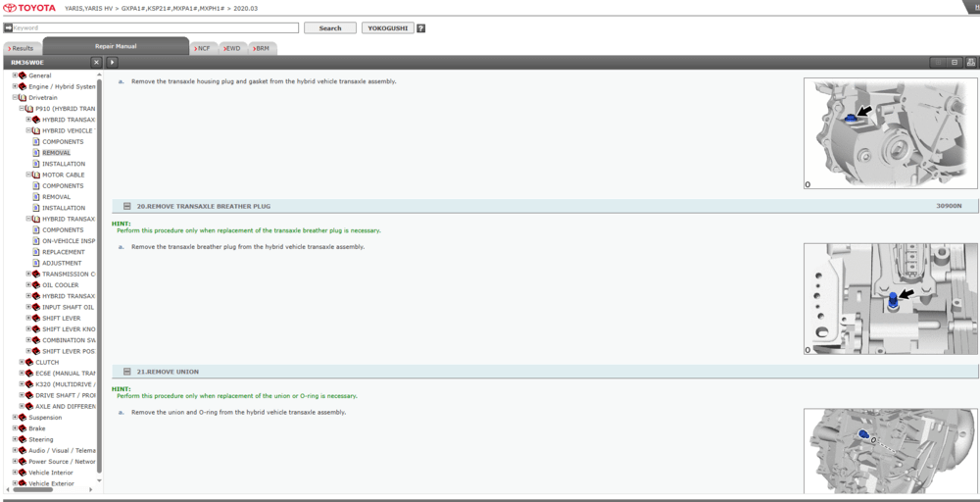
Task: Close the RM36W0E tree panel
Action: pyautogui.click(x=96, y=62)
